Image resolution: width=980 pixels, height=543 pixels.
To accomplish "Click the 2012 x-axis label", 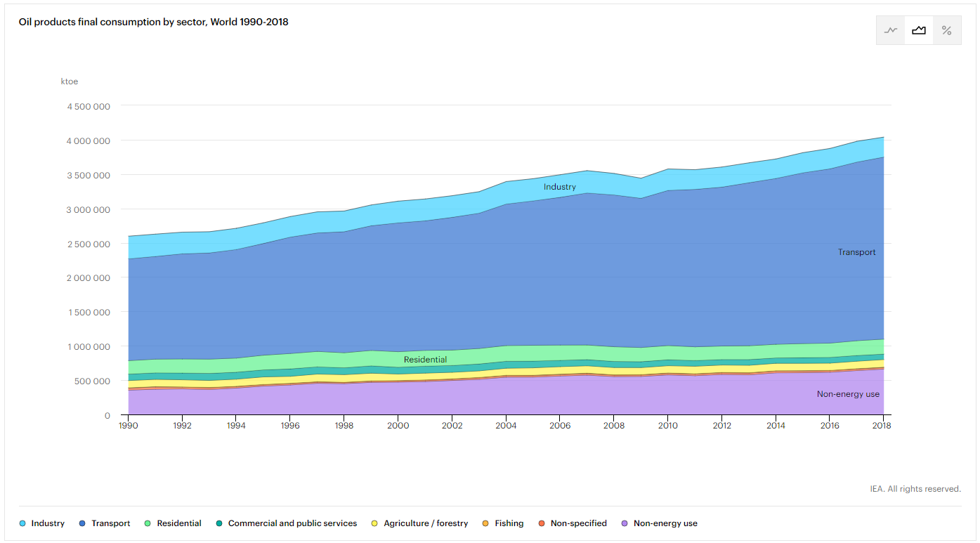I will click(721, 426).
